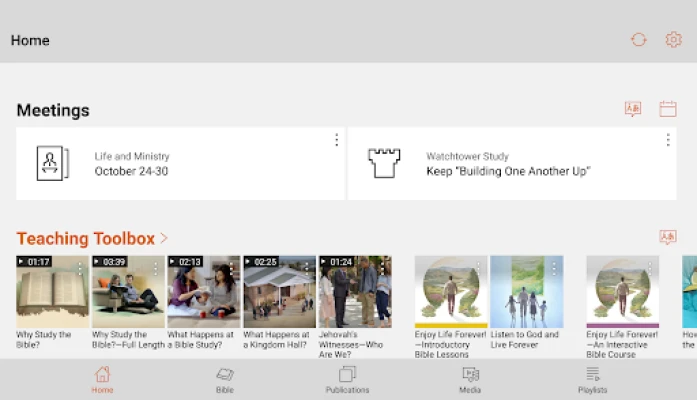Open options for 01:24 Who Are We video

[383, 268]
